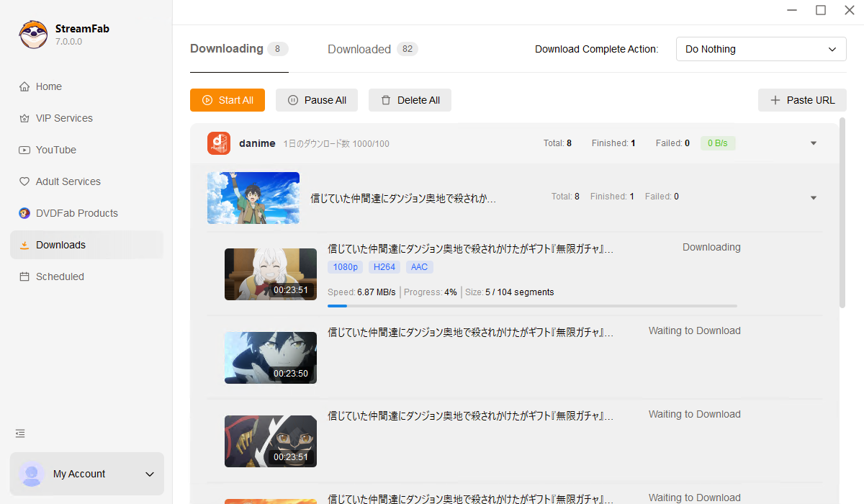Click the StreamFab app logo

point(33,34)
